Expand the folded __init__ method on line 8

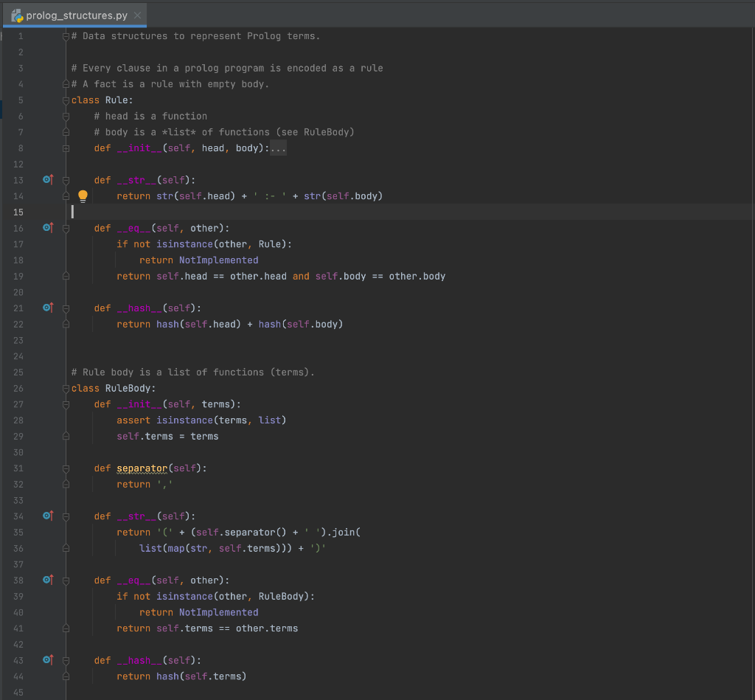point(66,148)
